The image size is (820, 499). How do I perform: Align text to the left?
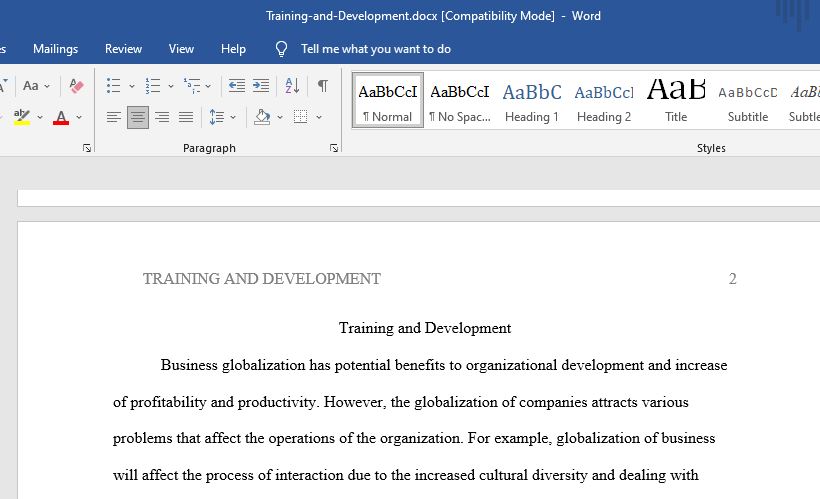coord(113,117)
